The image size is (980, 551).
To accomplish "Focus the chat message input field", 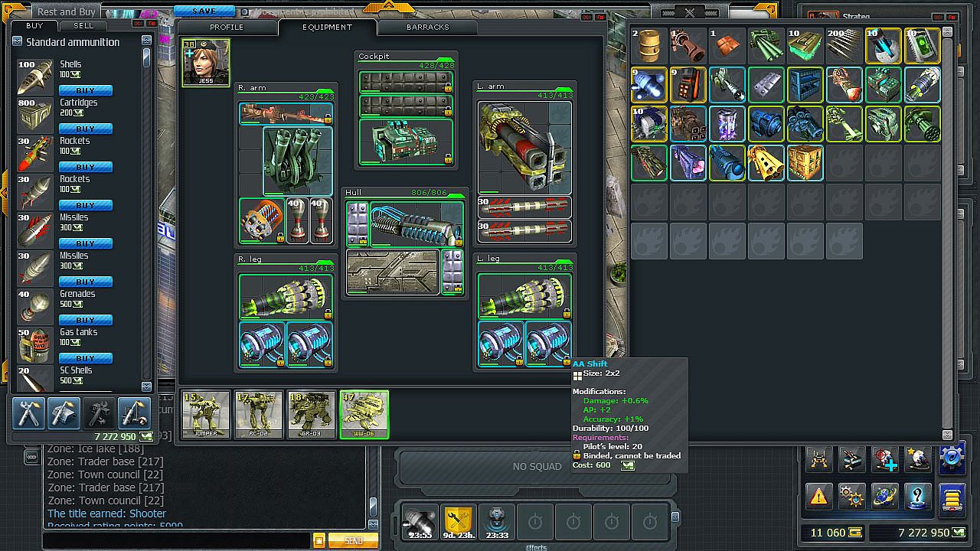I will pos(176,540).
